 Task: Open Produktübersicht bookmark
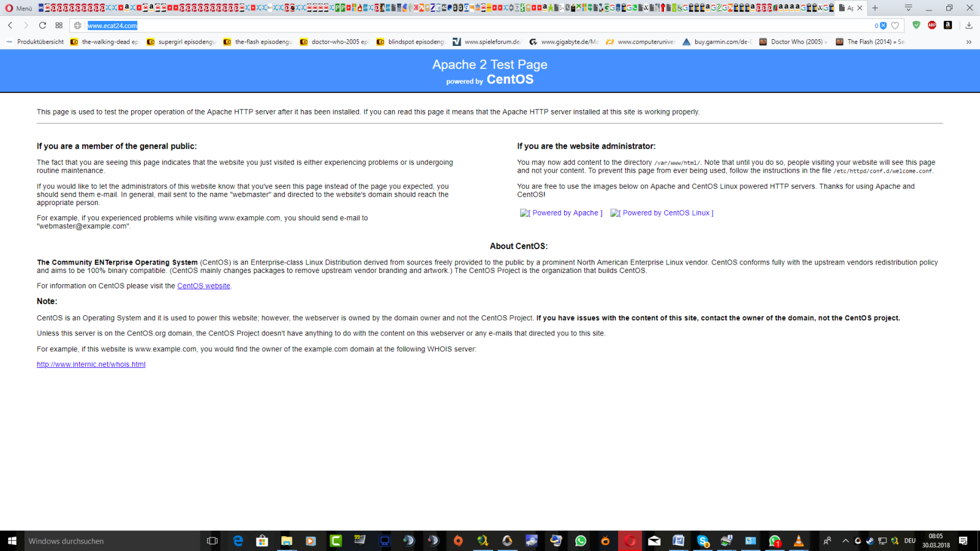click(x=35, y=42)
